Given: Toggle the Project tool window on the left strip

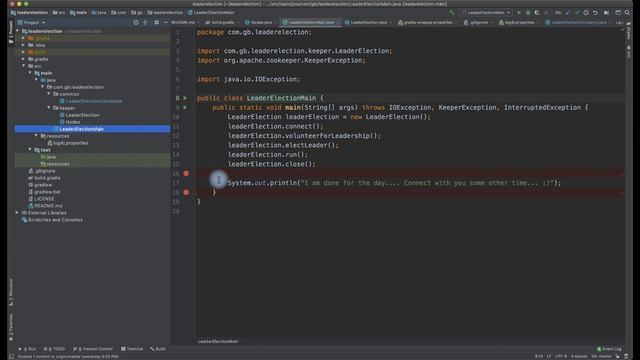Looking at the screenshot, I should coord(11,32).
